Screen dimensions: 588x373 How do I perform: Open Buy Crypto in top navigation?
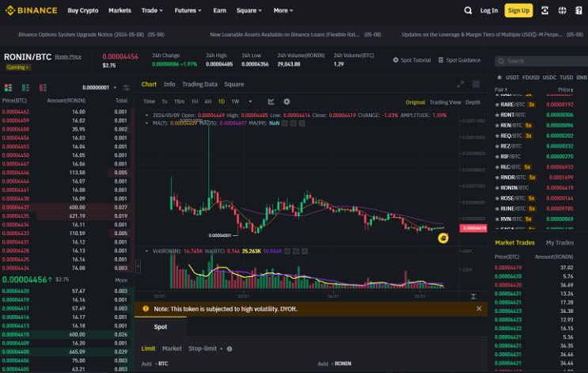click(83, 10)
